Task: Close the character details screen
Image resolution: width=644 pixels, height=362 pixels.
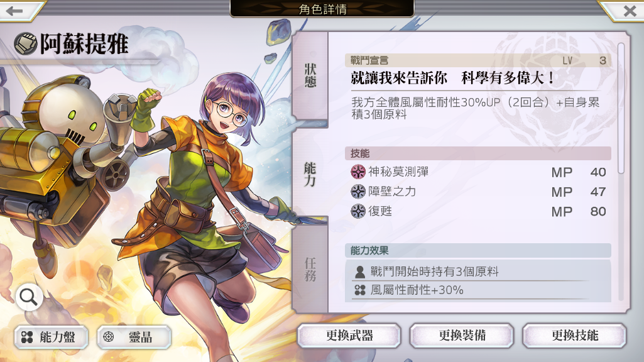Action: click(630, 11)
